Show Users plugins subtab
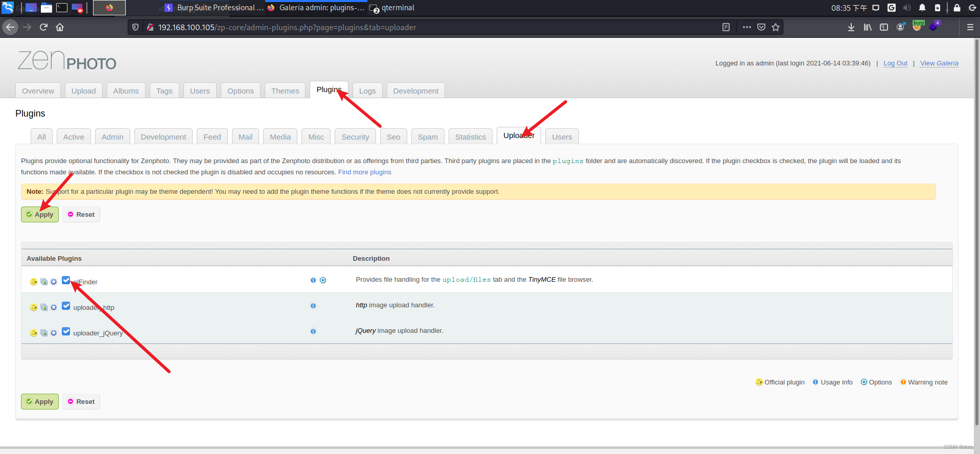This screenshot has height=454, width=980. (562, 137)
